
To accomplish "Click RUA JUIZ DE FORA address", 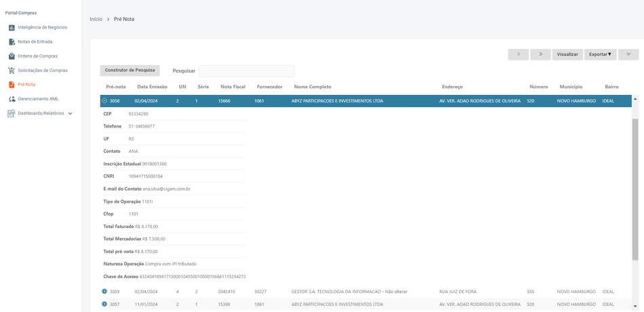I will [x=458, y=292].
